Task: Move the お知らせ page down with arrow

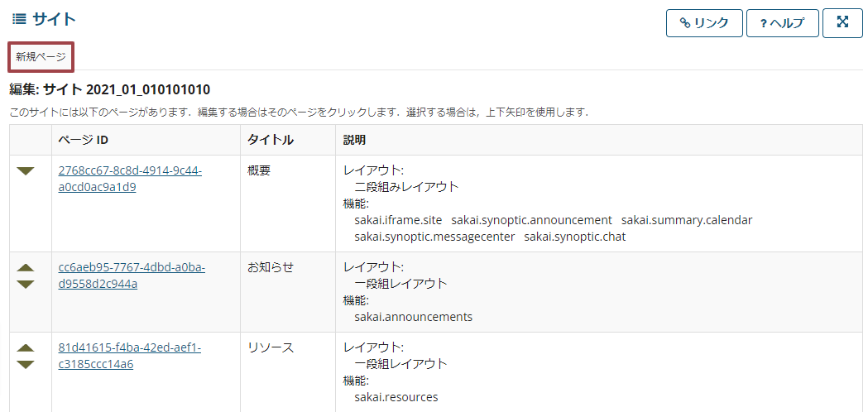Action: coord(26,284)
